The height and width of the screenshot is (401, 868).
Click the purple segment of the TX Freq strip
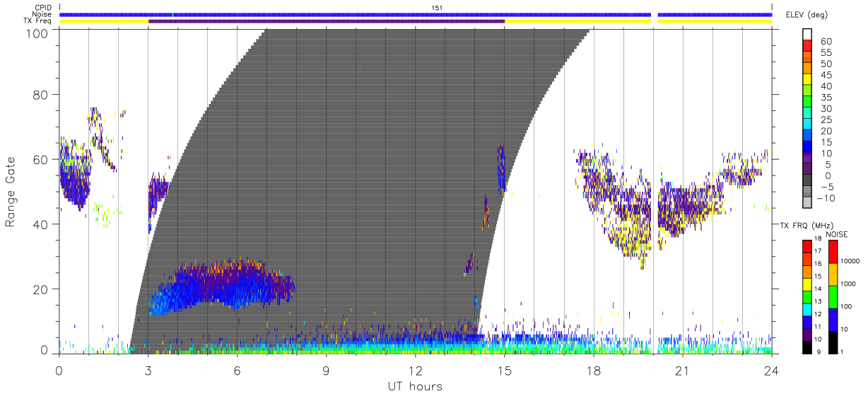tap(326, 21)
